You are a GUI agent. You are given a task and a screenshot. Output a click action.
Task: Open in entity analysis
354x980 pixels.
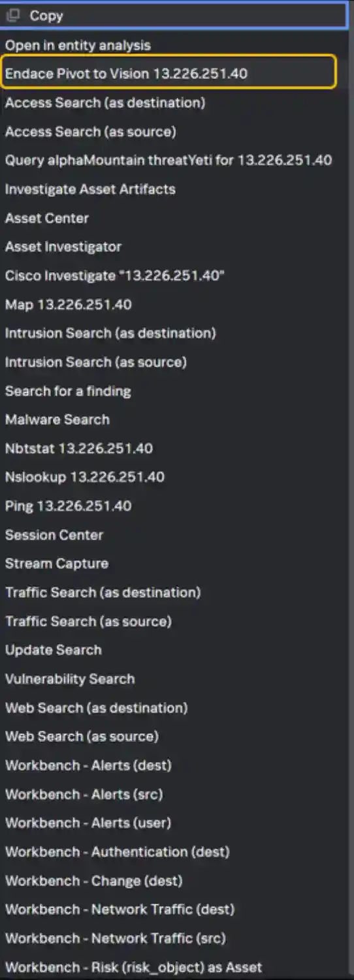78,46
